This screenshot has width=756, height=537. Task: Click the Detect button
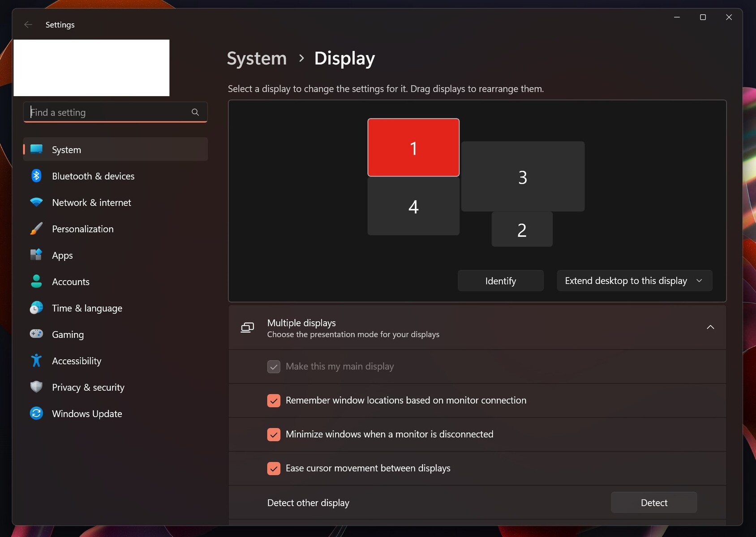pyautogui.click(x=654, y=503)
